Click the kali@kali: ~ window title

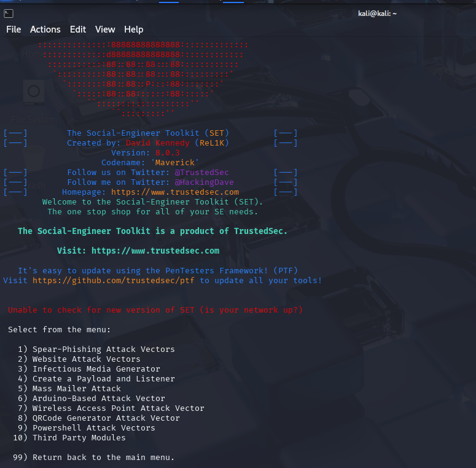tap(377, 14)
